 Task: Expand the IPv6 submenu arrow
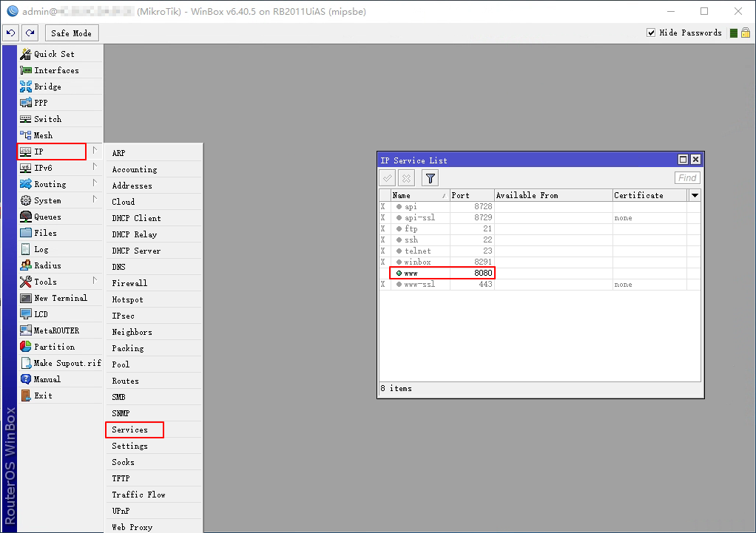tap(95, 167)
